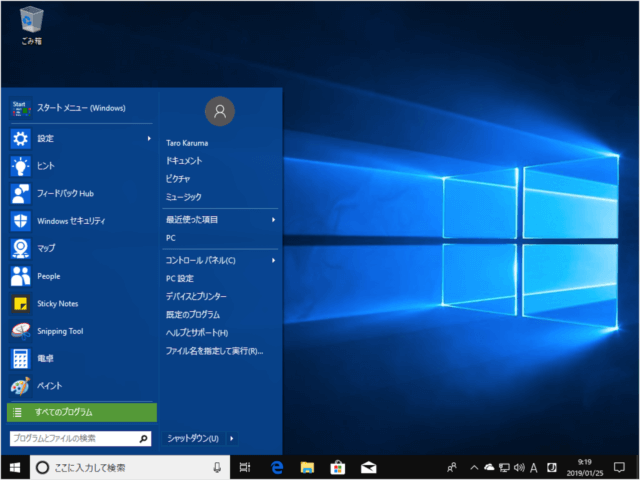
Task: Click the network tray icon
Action: tap(504, 467)
